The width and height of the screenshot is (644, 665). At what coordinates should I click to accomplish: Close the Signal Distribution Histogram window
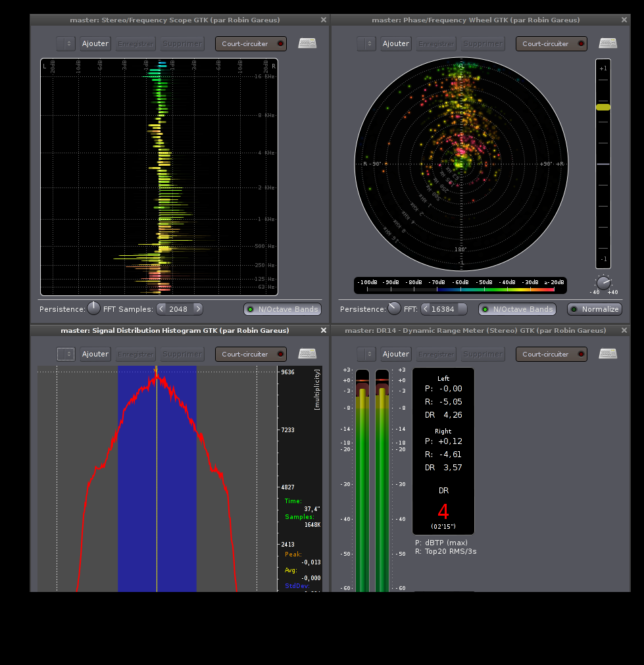(x=323, y=330)
